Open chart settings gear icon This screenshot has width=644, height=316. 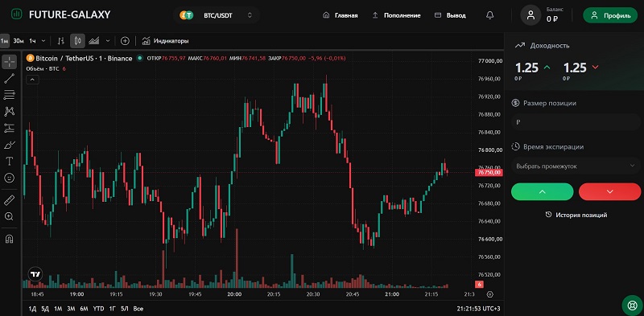click(x=489, y=294)
